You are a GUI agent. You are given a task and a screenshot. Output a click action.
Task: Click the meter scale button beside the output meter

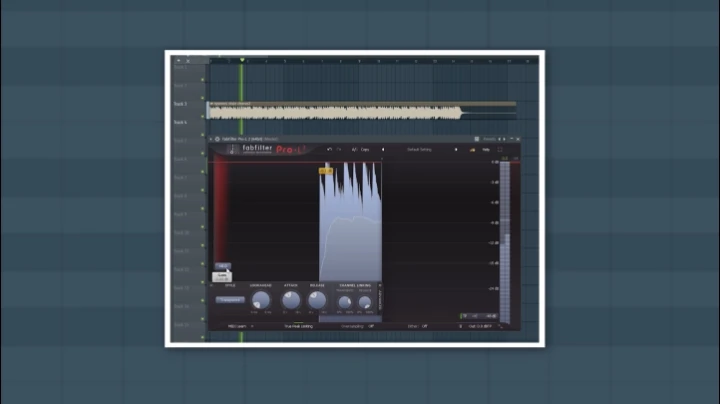[x=490, y=316]
